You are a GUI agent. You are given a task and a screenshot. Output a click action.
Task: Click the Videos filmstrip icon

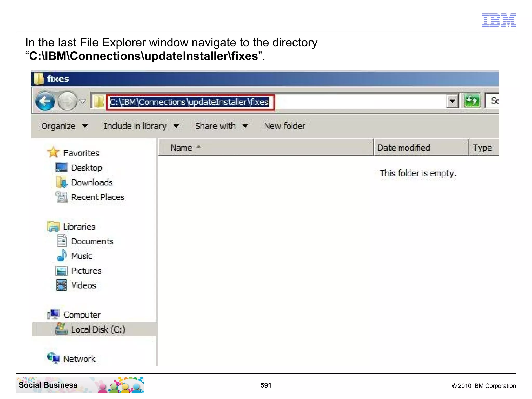click(62, 285)
